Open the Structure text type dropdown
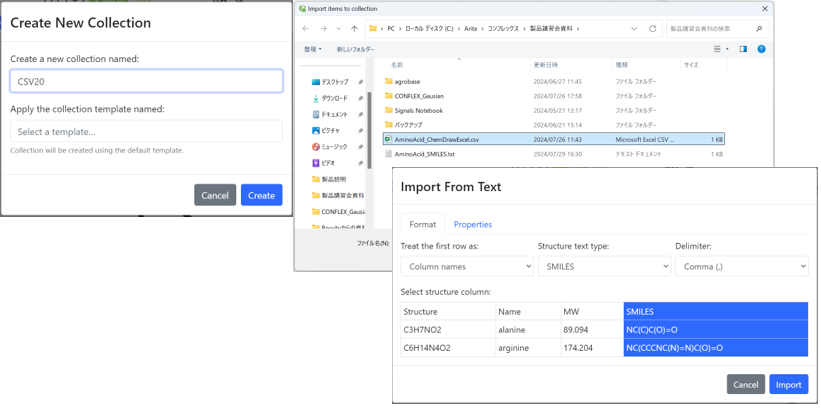The image size is (821, 408). click(604, 267)
